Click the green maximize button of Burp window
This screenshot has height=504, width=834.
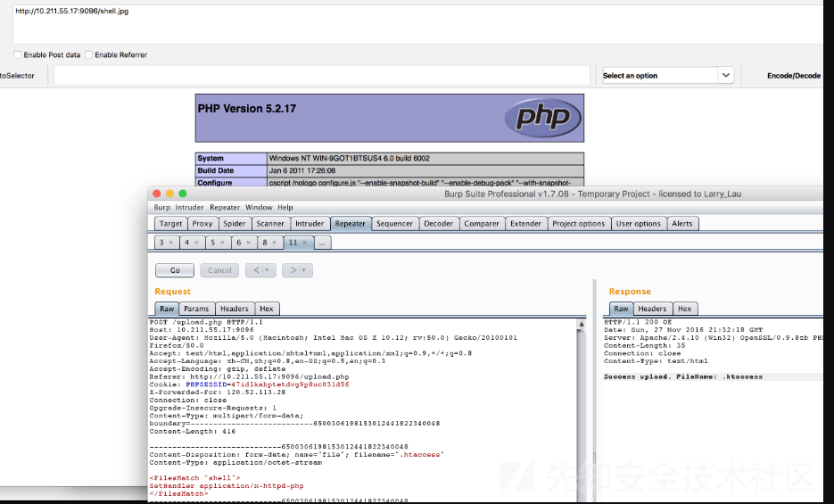tap(183, 194)
